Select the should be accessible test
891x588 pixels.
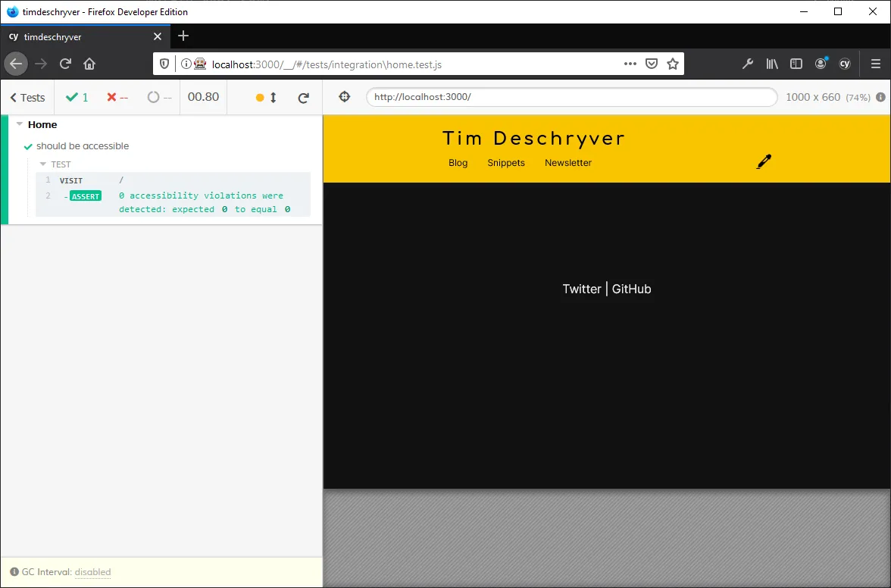83,146
